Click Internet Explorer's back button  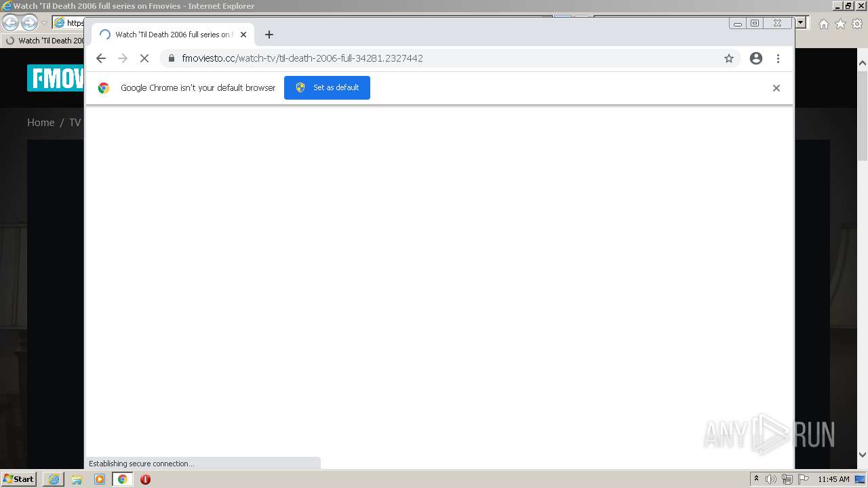[x=10, y=23]
